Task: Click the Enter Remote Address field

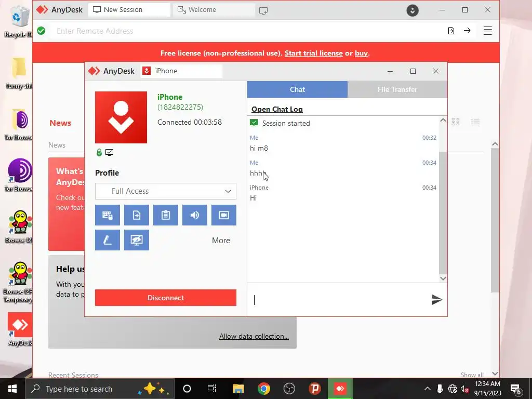Action: coord(248,31)
